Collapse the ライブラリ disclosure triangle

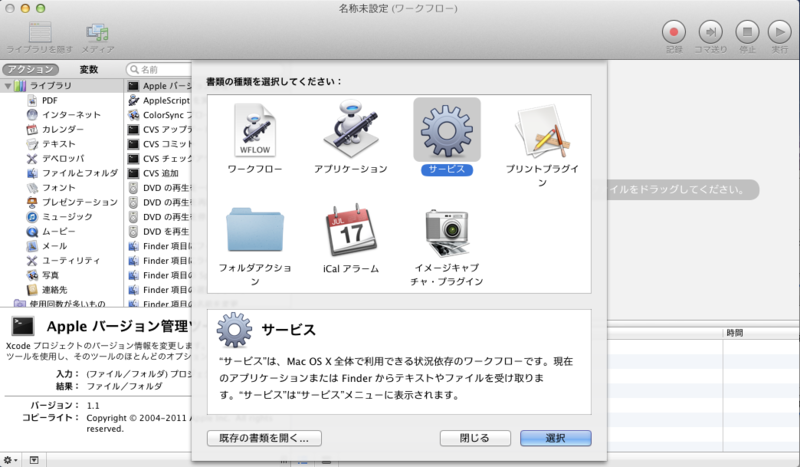click(8, 86)
